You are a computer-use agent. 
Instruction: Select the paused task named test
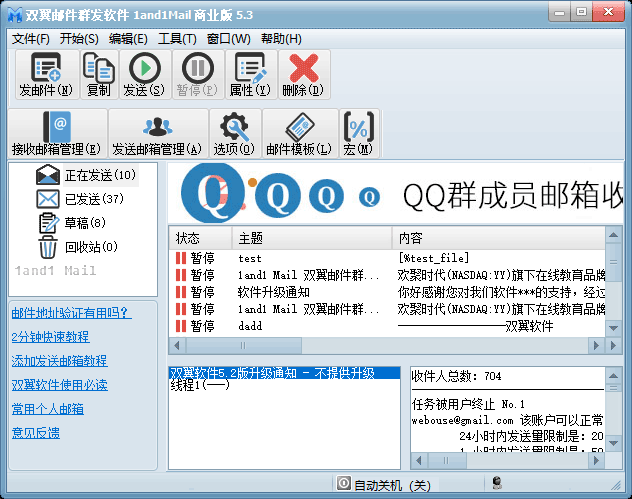click(387, 258)
